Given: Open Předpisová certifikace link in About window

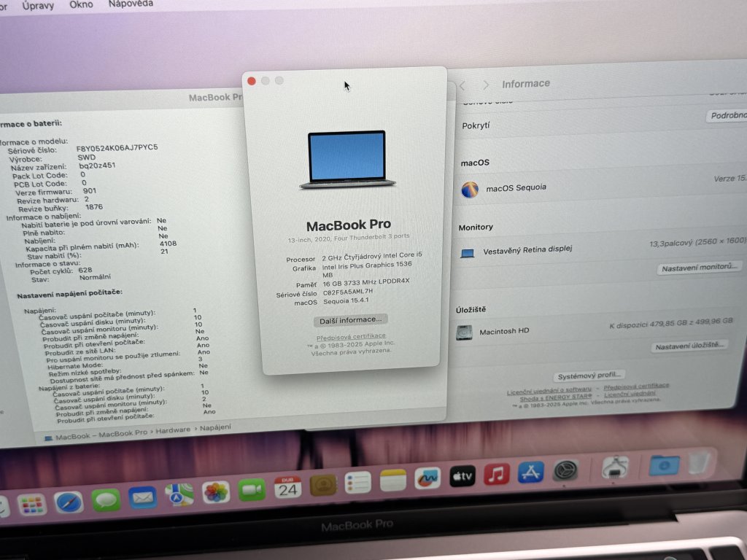Looking at the screenshot, I should click(351, 337).
